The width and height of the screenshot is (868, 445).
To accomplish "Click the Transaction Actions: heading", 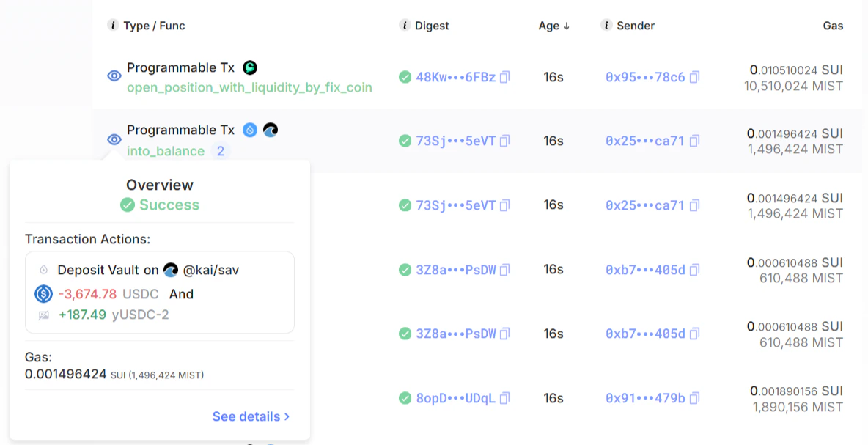I will pos(87,239).
